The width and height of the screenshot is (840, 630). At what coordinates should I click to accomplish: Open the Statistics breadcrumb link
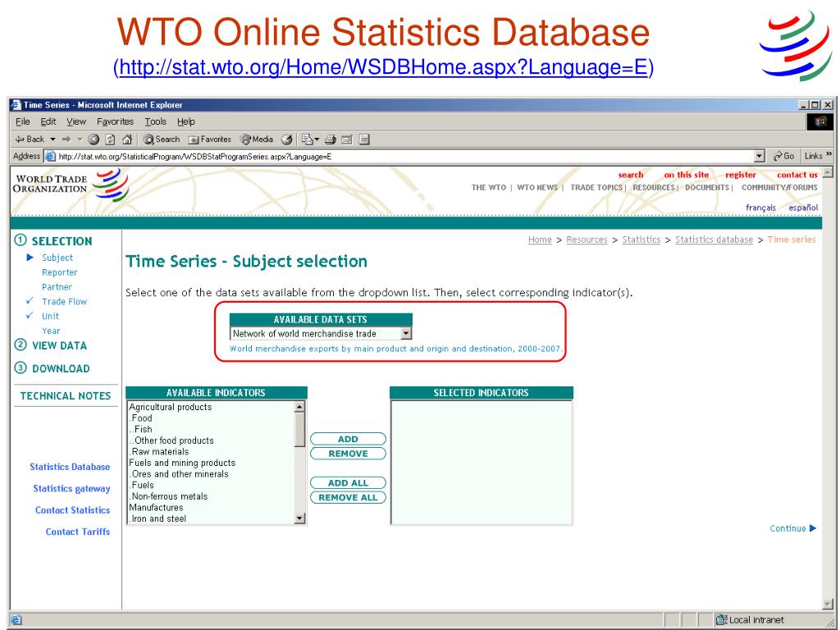641,240
